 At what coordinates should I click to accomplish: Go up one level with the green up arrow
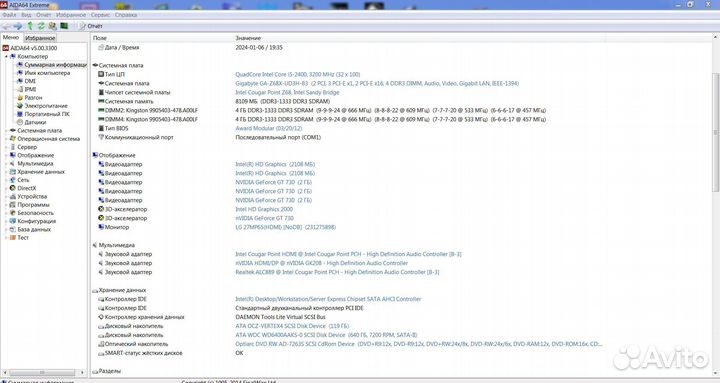[x=30, y=26]
